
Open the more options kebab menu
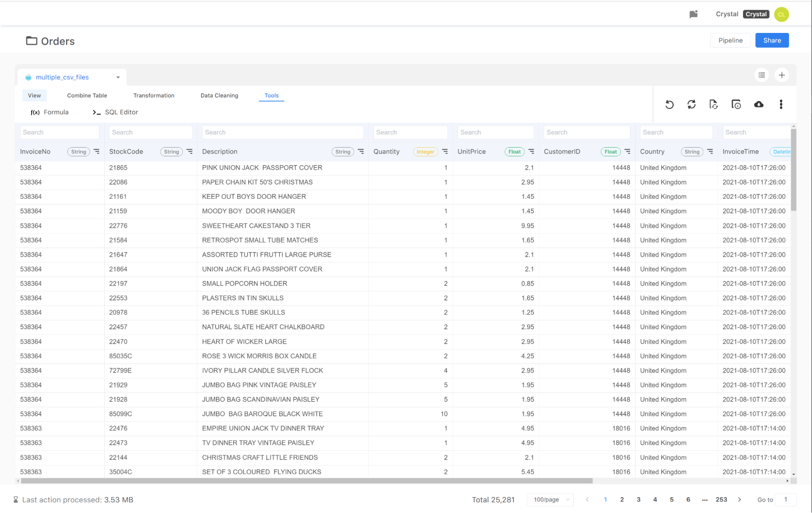point(781,104)
